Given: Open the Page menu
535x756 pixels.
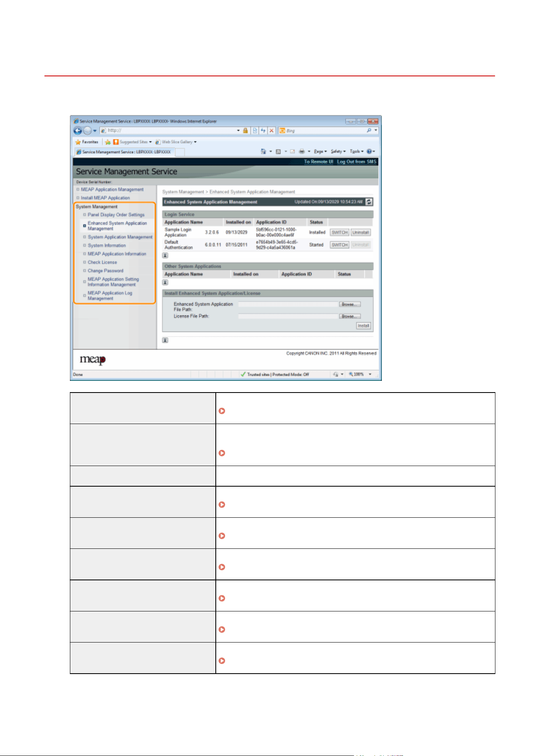Looking at the screenshot, I should pos(320,151).
